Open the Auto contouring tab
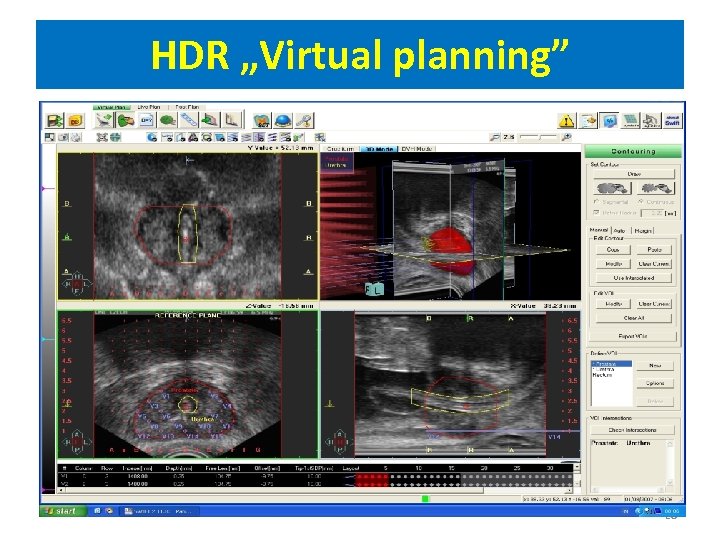Screen dimensions: 720x540 coord(619,231)
